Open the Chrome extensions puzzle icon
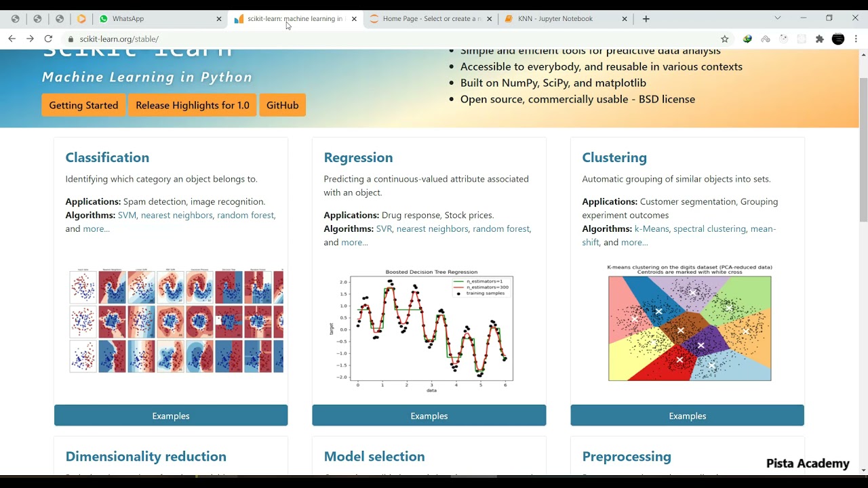868x488 pixels. coord(820,39)
